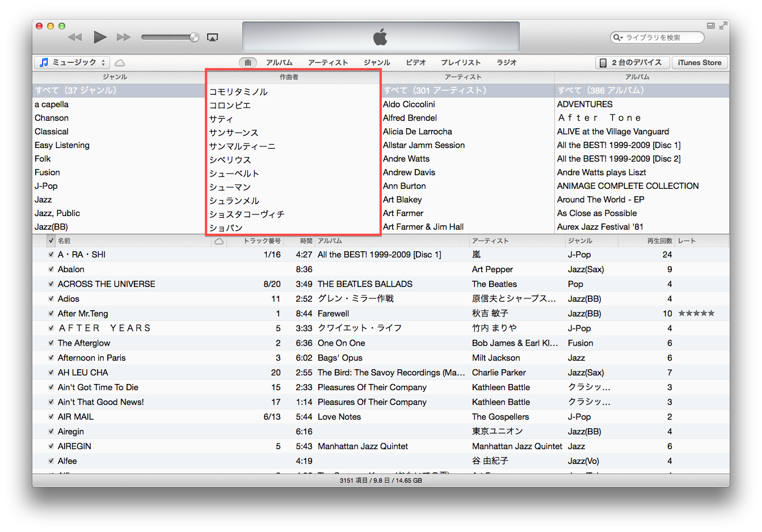Enter full screen with the arrows icon
Viewport: 762px width, 532px height.
[x=723, y=26]
